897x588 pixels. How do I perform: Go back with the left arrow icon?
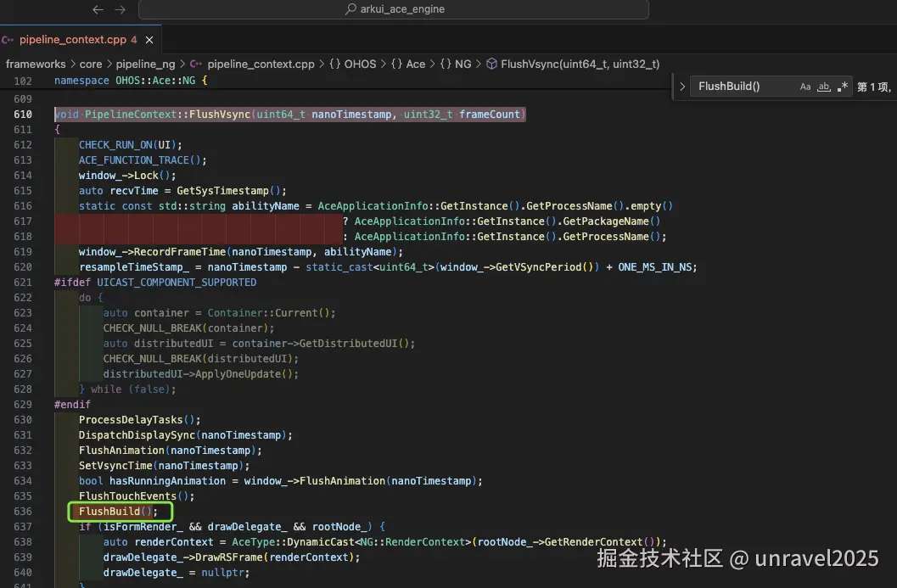98,9
